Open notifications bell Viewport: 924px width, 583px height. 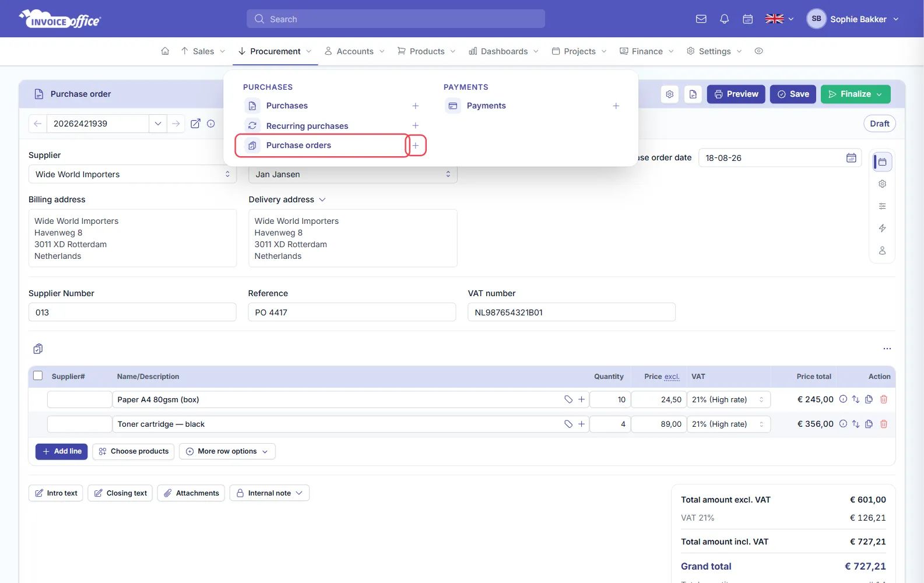tap(725, 19)
